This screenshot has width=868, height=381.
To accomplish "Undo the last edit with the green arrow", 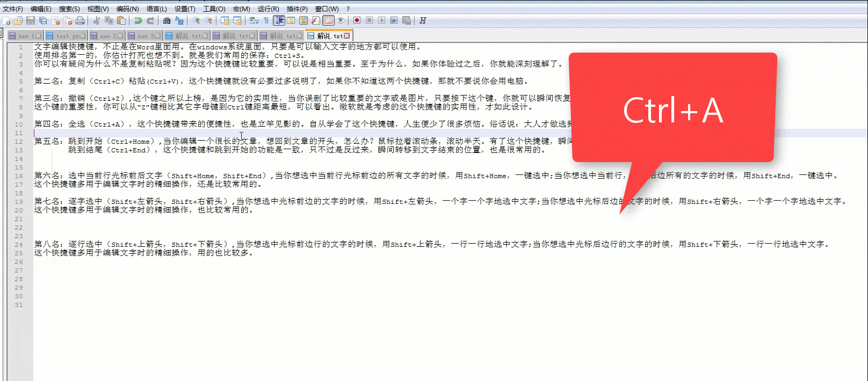I will pyautogui.click(x=138, y=20).
